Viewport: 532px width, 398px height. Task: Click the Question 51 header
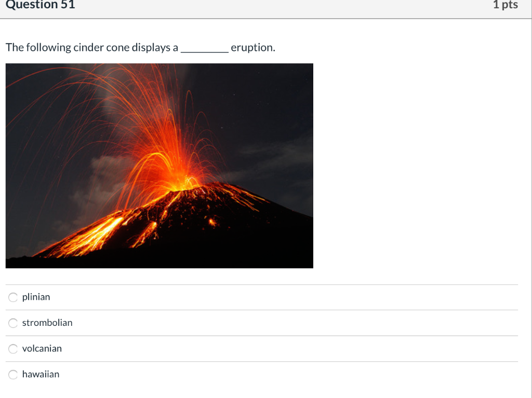[x=39, y=5]
